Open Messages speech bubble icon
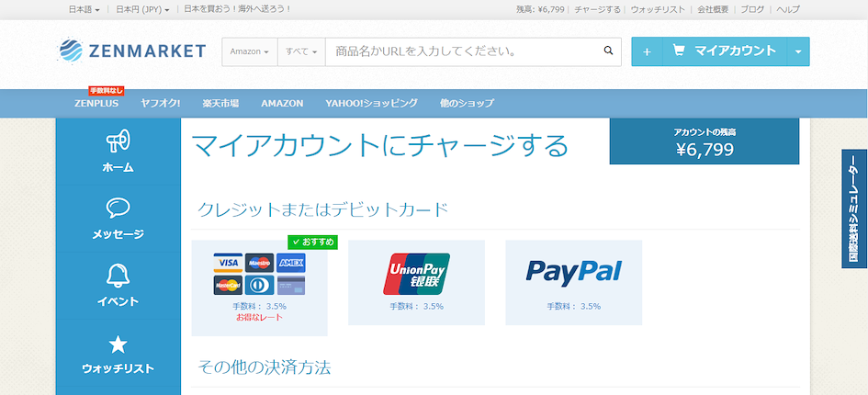This screenshot has width=868, height=395. [118, 209]
